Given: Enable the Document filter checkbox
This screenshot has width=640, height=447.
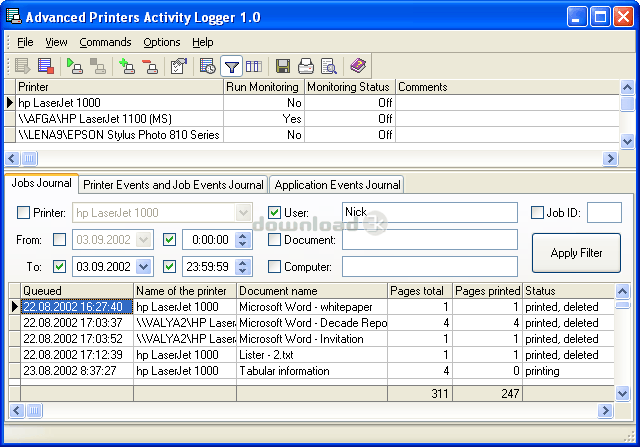Looking at the screenshot, I should pyautogui.click(x=274, y=240).
